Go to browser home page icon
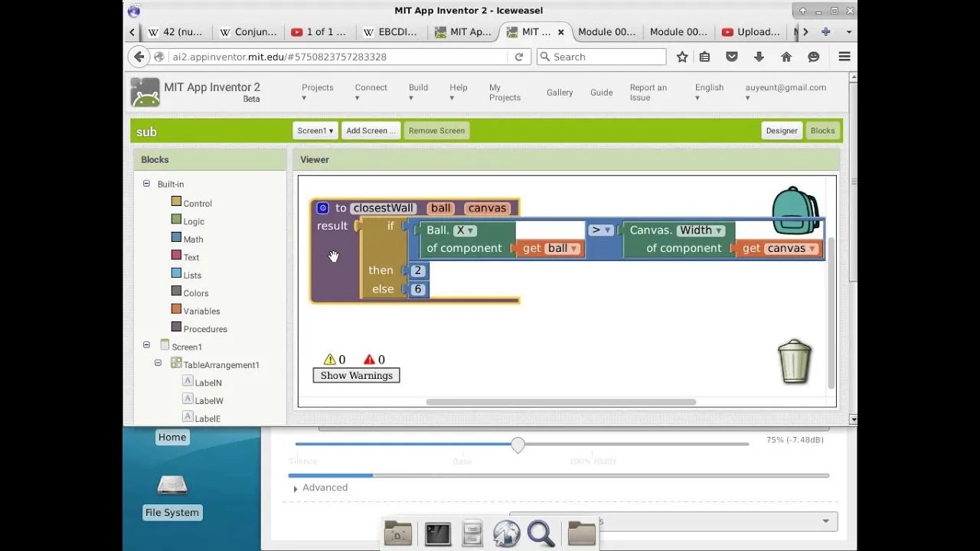This screenshot has height=551, width=980. 786,57
